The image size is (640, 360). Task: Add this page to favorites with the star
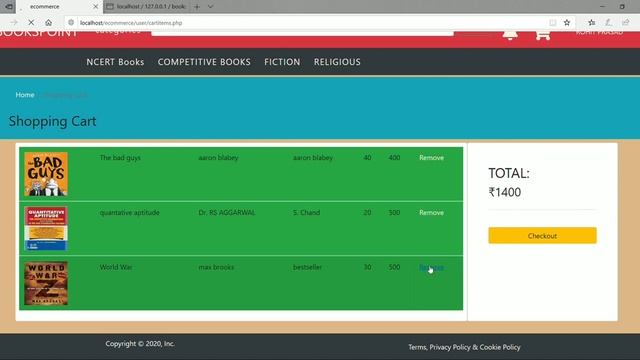[567, 23]
